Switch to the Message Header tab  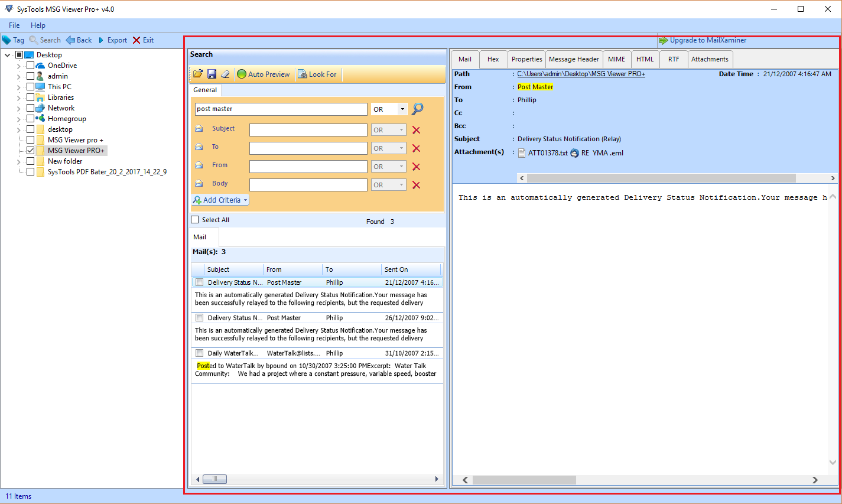(574, 59)
